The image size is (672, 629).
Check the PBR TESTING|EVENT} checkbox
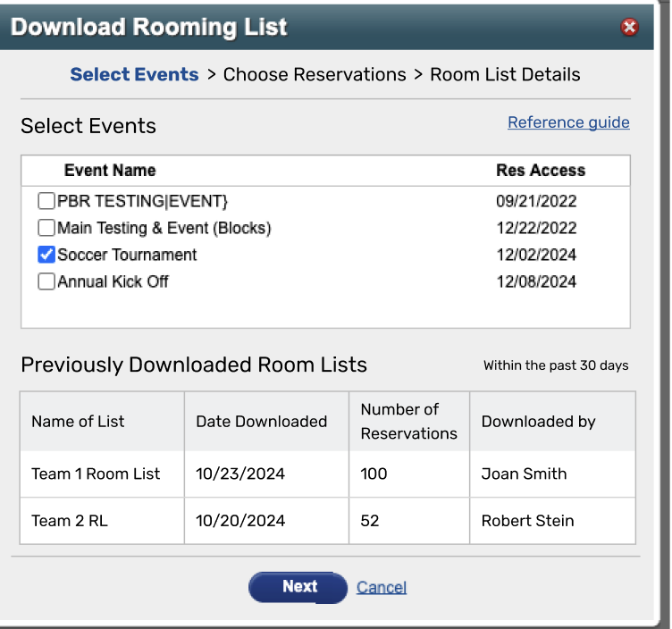tap(46, 200)
